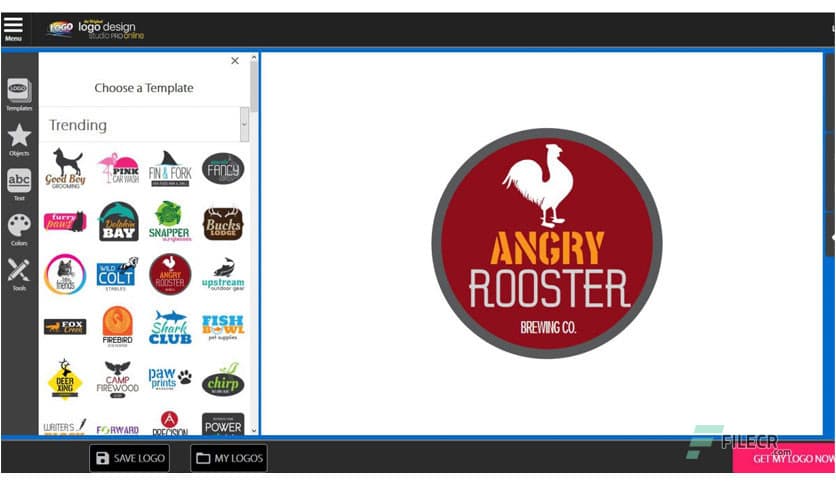Choose the Fox Creek template
836x484 pixels.
[x=65, y=326]
